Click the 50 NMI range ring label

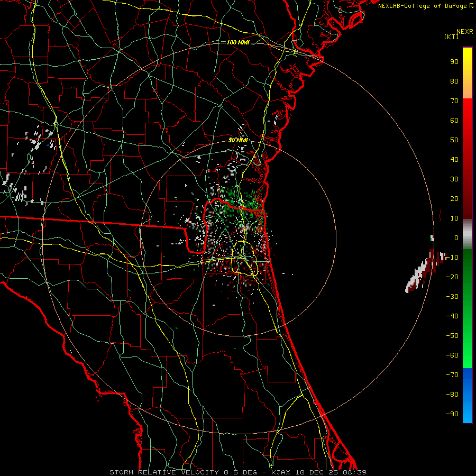click(x=238, y=140)
